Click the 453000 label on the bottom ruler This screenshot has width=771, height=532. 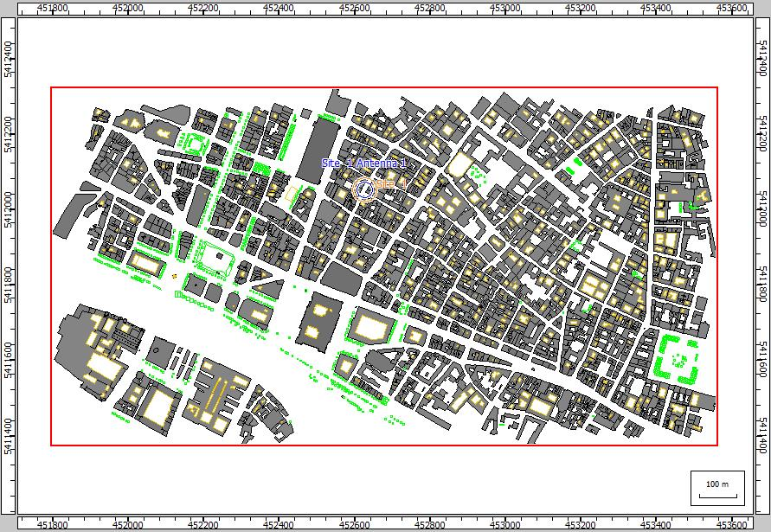click(504, 524)
